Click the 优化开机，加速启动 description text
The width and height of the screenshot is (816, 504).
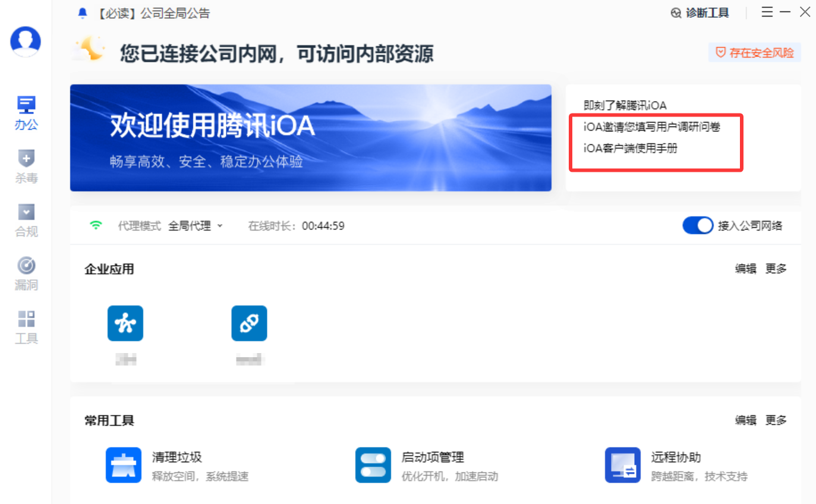[450, 477]
